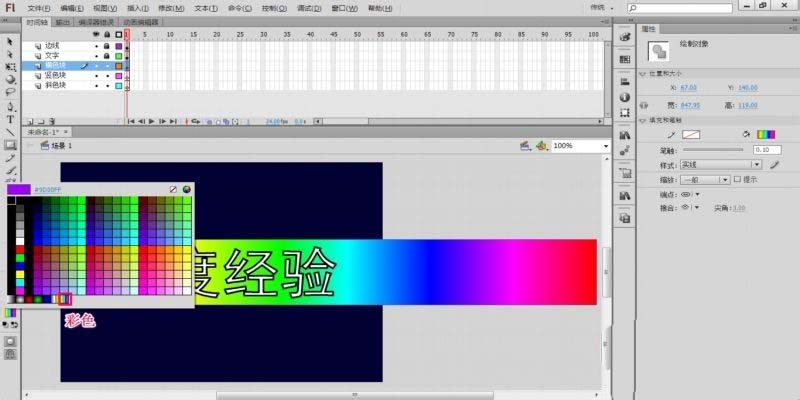Click the width-height link lock icon
Screen dimensions: 800x400
(x=644, y=105)
